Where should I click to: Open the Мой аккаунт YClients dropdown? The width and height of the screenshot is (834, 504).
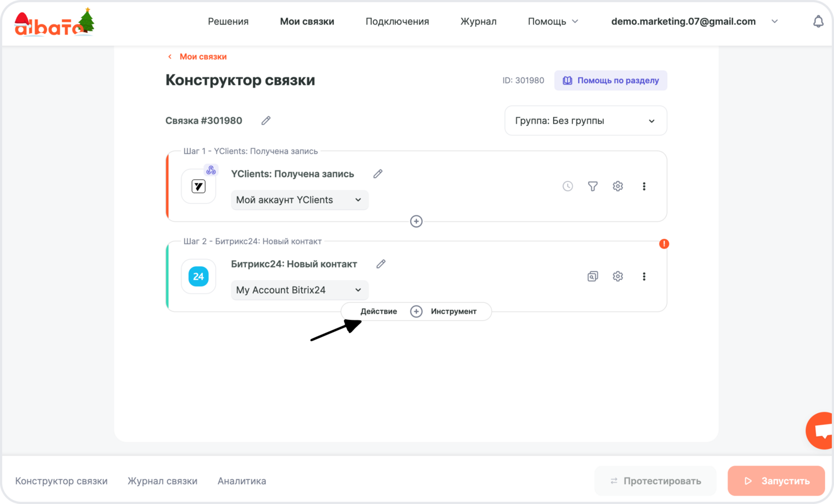click(x=299, y=200)
